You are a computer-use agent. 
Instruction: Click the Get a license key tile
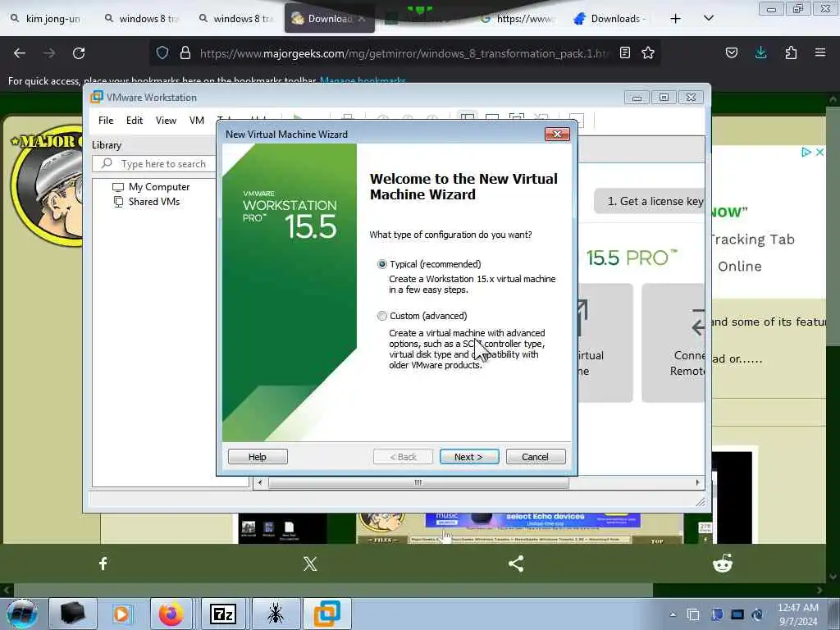(650, 202)
